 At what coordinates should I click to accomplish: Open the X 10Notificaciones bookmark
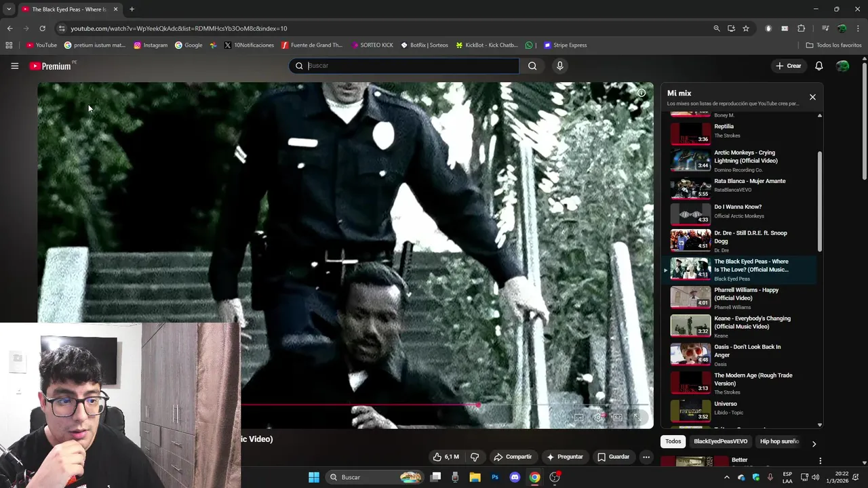pos(249,45)
